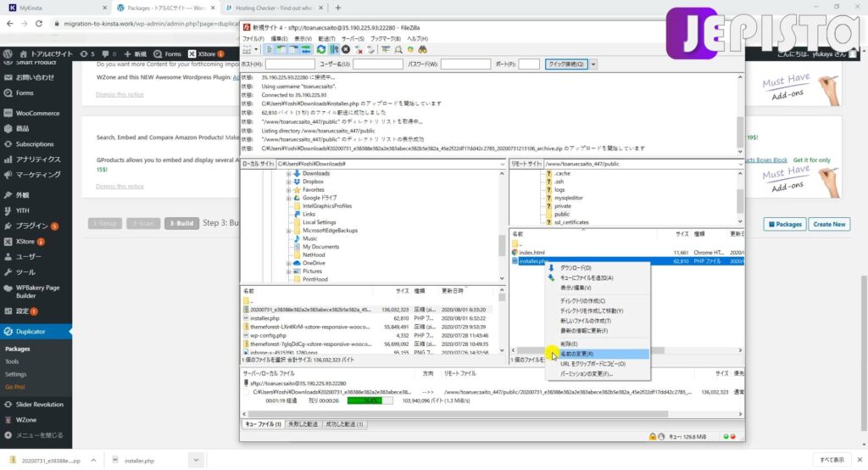
Task: Click the Create New button in Duplicator
Action: [x=829, y=225]
